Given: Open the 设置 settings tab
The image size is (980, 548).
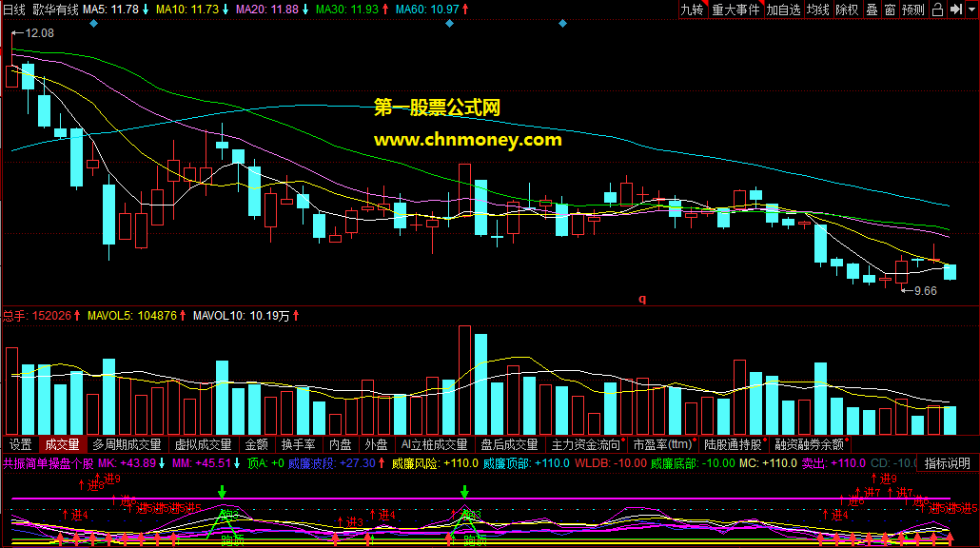Looking at the screenshot, I should tap(21, 444).
